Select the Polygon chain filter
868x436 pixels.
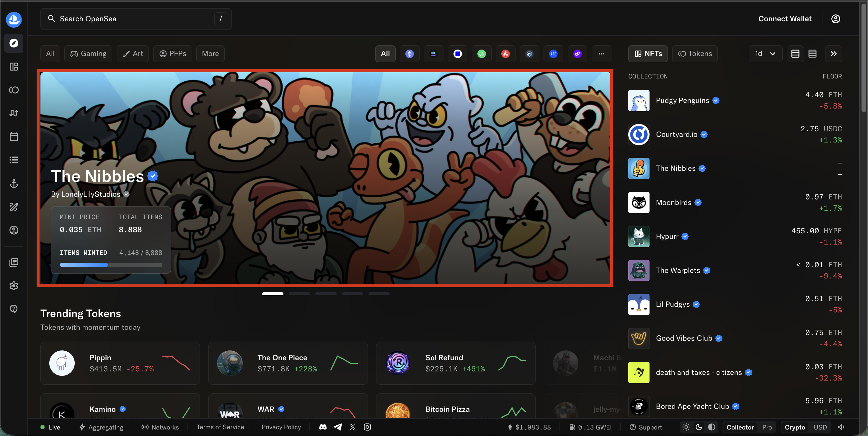click(577, 53)
